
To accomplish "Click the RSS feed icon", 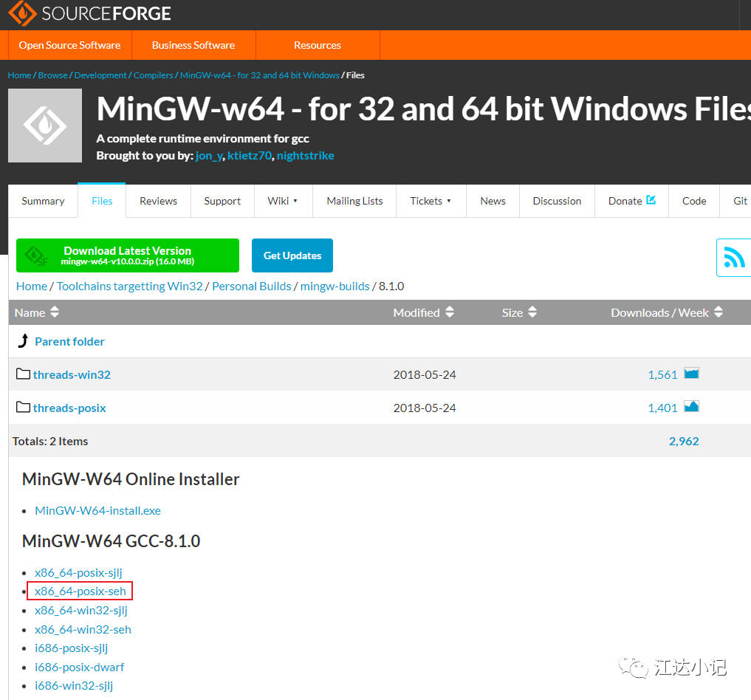I will (x=734, y=258).
